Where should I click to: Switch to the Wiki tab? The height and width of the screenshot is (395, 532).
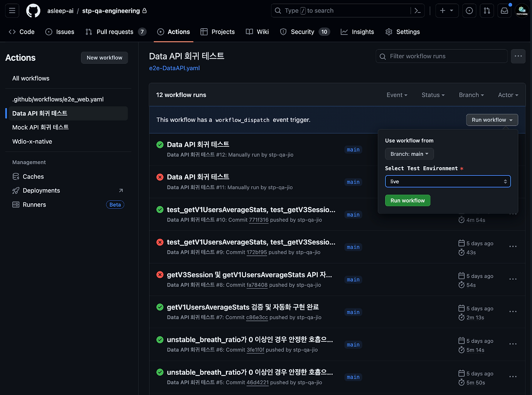click(257, 32)
